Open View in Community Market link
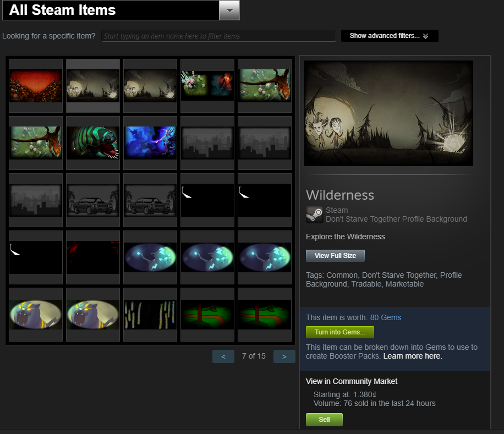Screen dimensions: 504x434 [352, 381]
